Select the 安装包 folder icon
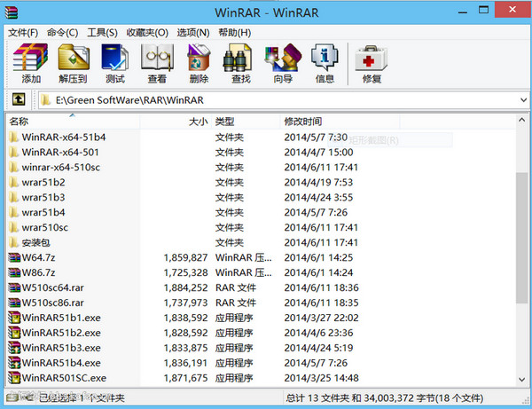Image resolution: width=532 pixels, height=409 pixels. point(13,242)
